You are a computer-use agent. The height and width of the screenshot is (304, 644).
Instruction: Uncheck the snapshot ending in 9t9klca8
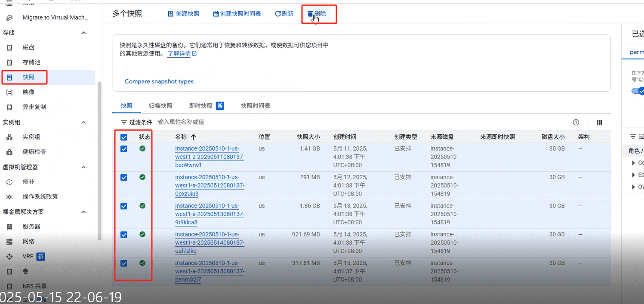(x=124, y=206)
